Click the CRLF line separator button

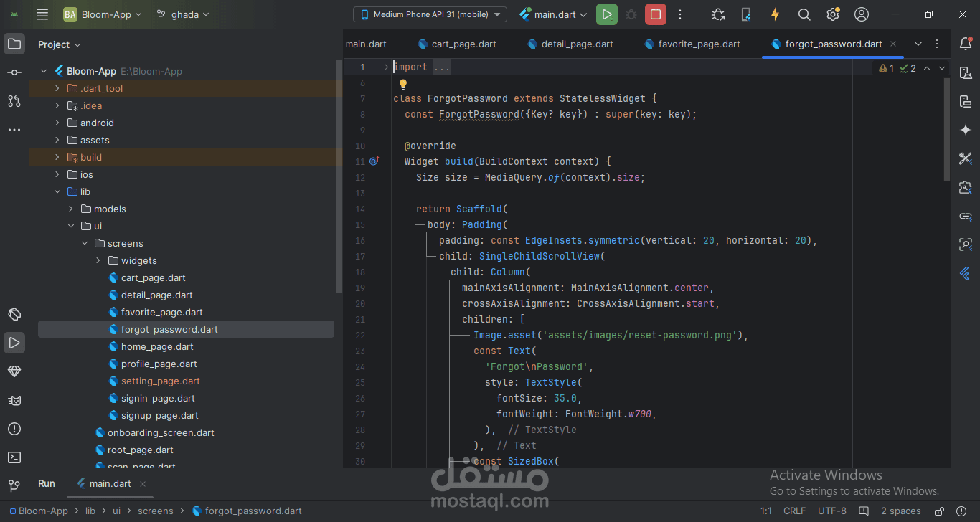(794, 511)
